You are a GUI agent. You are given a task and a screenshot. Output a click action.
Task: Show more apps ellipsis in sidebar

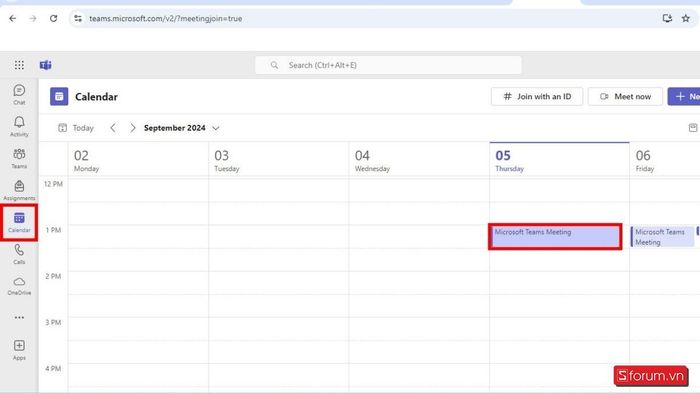[x=19, y=318]
